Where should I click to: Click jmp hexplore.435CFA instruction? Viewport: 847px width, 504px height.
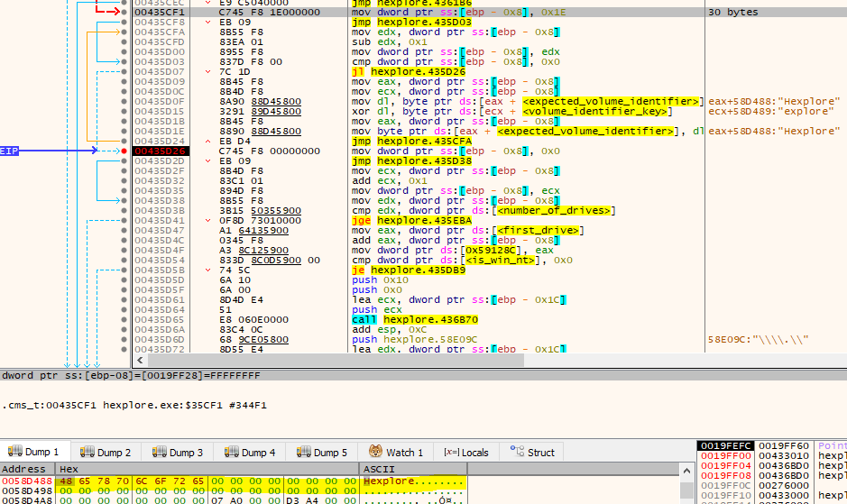tap(411, 141)
